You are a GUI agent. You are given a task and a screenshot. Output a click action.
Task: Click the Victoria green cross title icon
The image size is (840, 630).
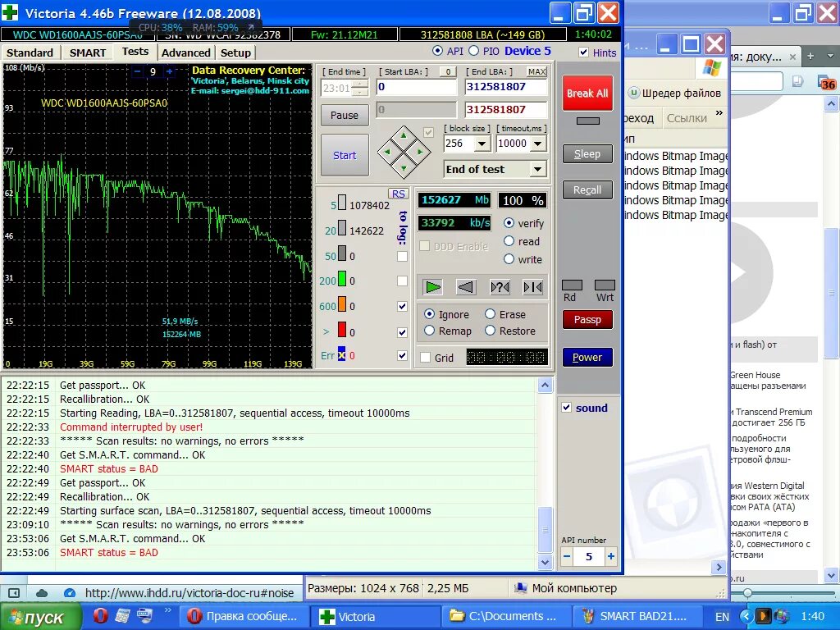point(10,12)
